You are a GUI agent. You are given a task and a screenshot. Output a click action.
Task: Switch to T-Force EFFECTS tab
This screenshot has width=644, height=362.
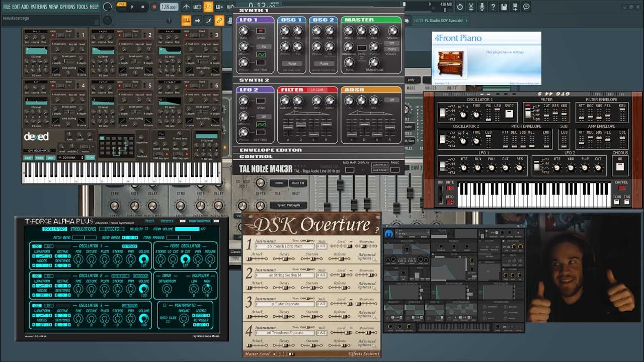tap(111, 229)
